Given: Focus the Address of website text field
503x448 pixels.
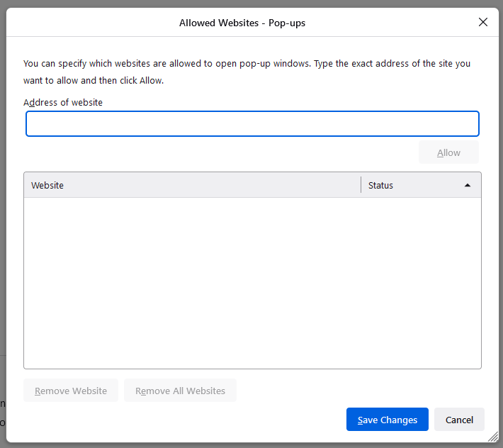Looking at the screenshot, I should pyautogui.click(x=252, y=123).
